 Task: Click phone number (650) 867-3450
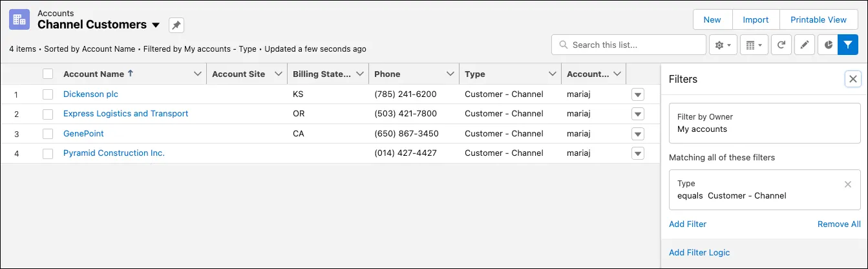407,134
